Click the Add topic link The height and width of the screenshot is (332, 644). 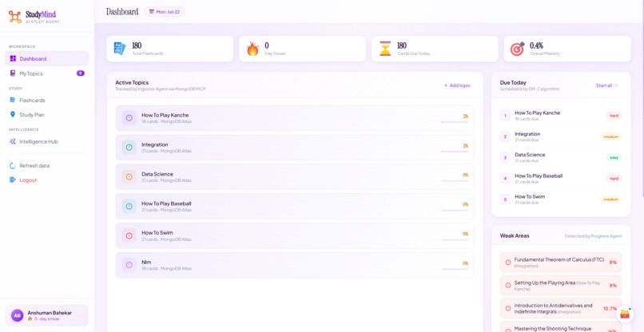point(458,85)
